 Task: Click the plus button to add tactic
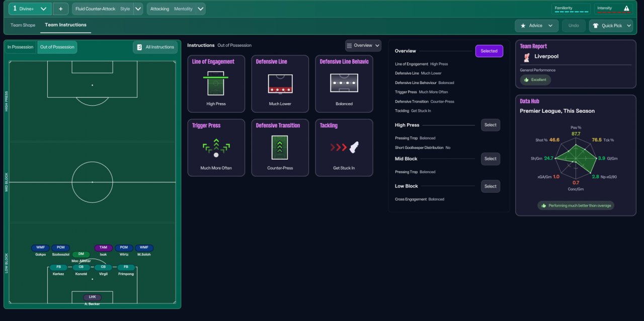[60, 9]
